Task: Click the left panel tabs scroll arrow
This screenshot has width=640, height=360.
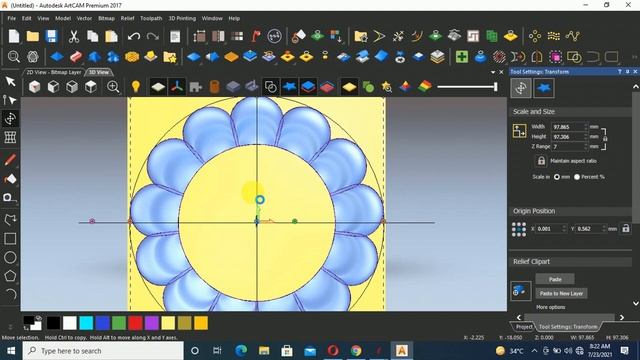Action: [x=519, y=317]
